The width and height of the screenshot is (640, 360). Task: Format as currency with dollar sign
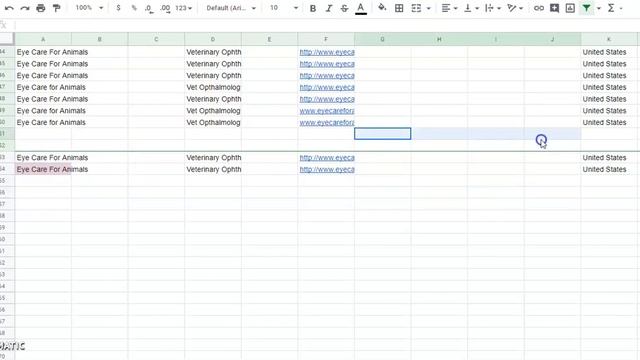[118, 8]
